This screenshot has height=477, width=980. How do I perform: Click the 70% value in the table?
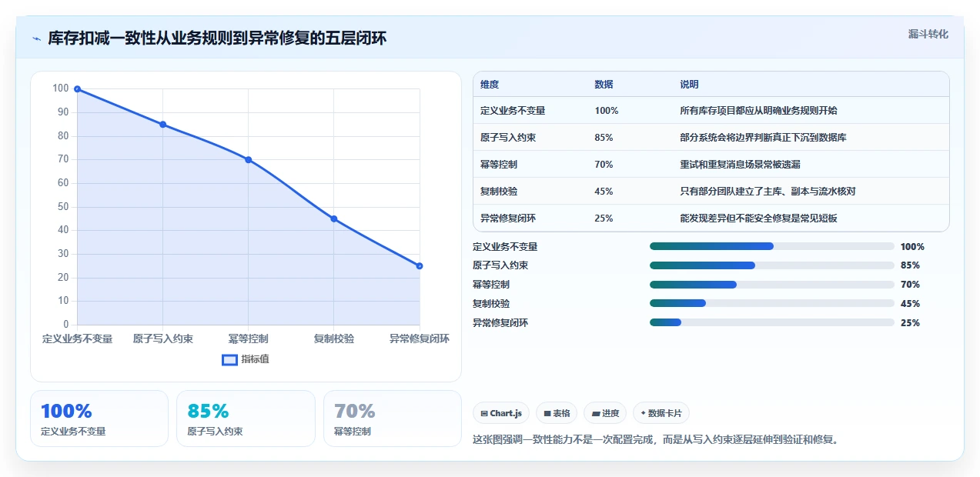[604, 165]
